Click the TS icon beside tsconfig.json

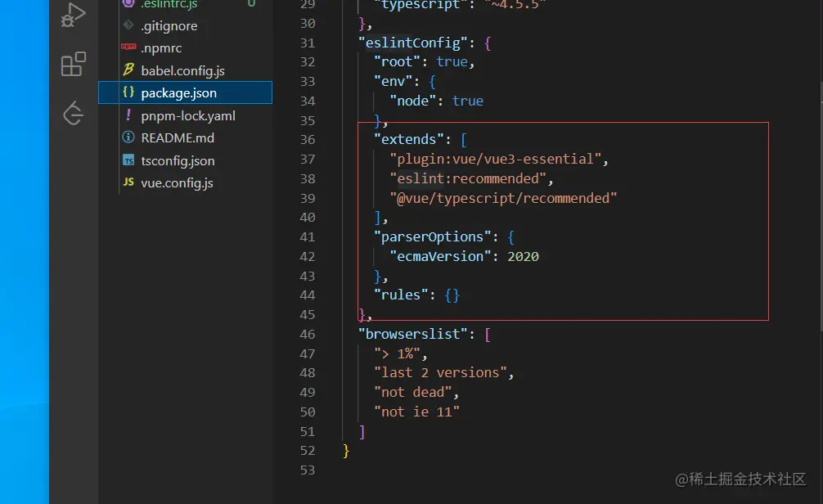pos(128,160)
